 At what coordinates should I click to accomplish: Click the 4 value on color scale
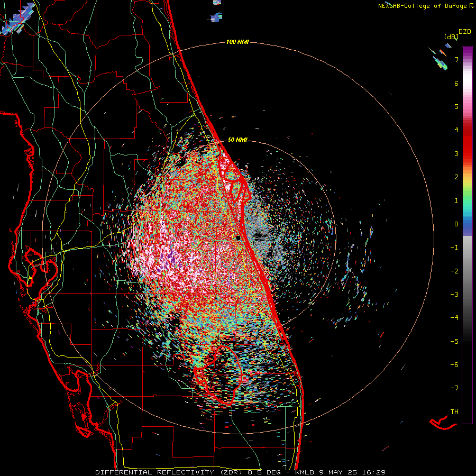click(x=456, y=130)
